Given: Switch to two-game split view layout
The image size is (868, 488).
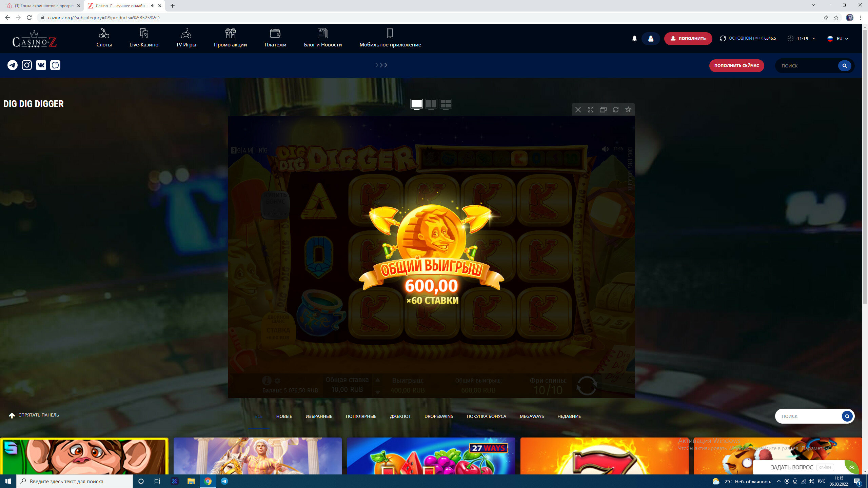Looking at the screenshot, I should pos(431,104).
